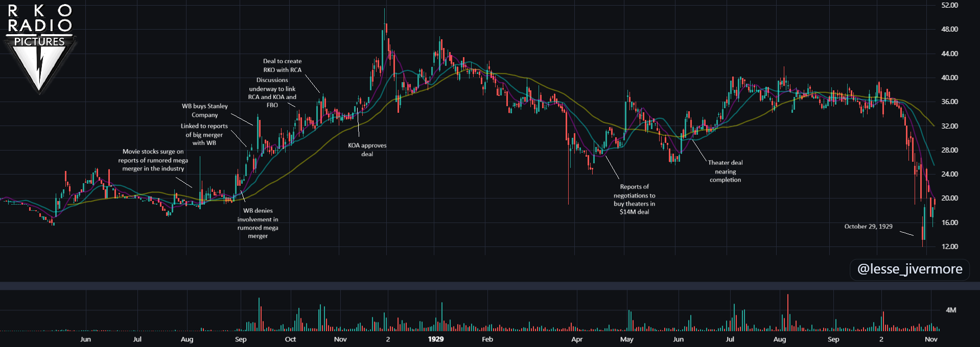Click the Aug label before Sep 1929
Screen dimensions: 980x347
click(780, 339)
